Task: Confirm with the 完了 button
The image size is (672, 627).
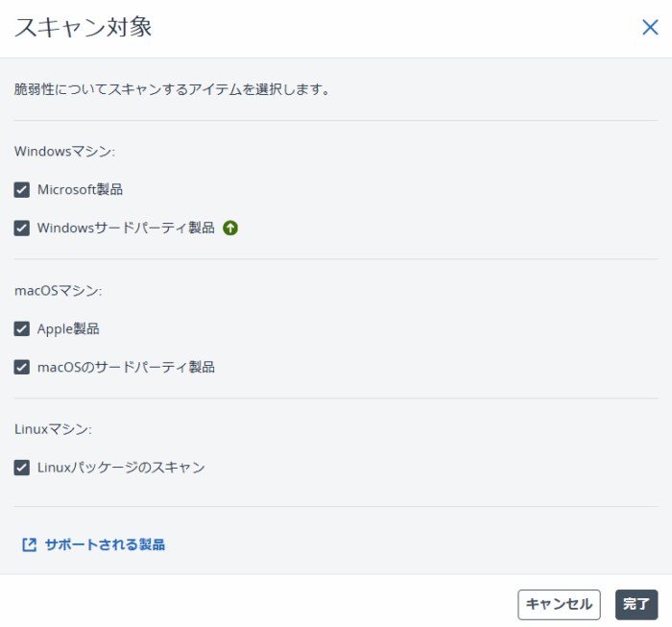Action: [636, 604]
